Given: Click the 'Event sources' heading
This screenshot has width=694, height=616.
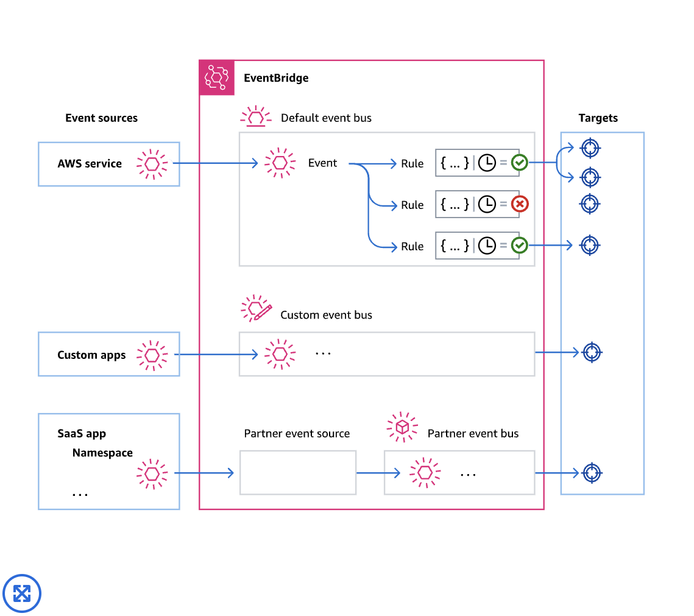Looking at the screenshot, I should pyautogui.click(x=101, y=118).
